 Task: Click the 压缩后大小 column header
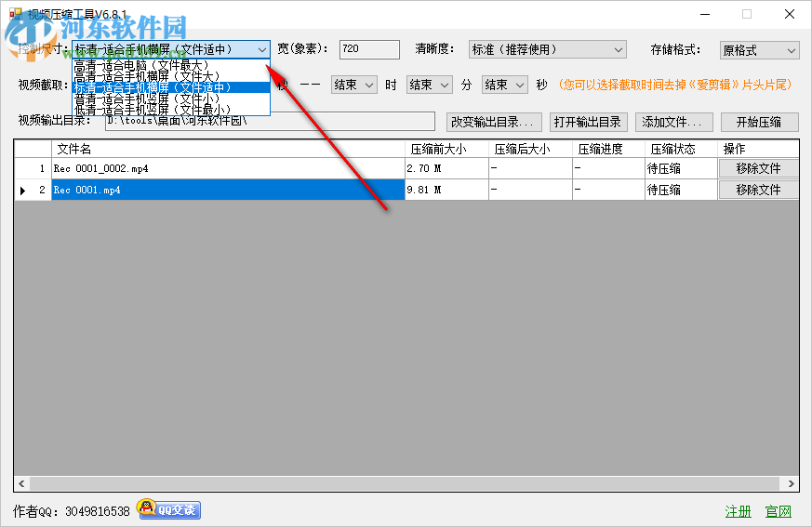(530, 149)
